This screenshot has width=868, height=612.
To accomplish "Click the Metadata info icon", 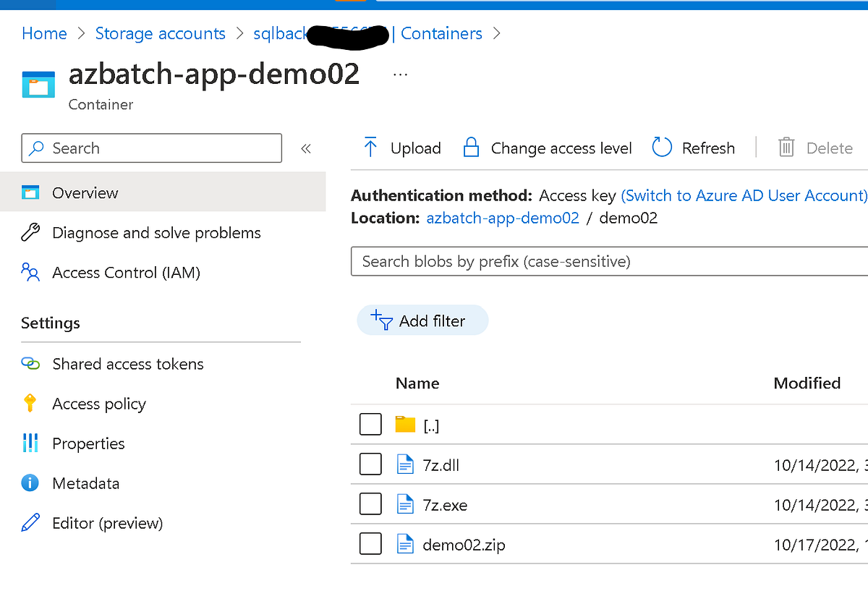I will point(30,483).
